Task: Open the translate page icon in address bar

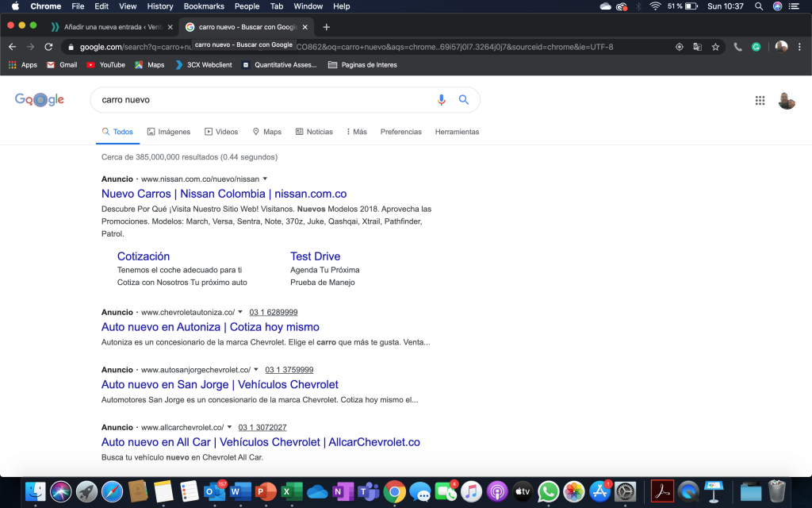Action: (698, 47)
